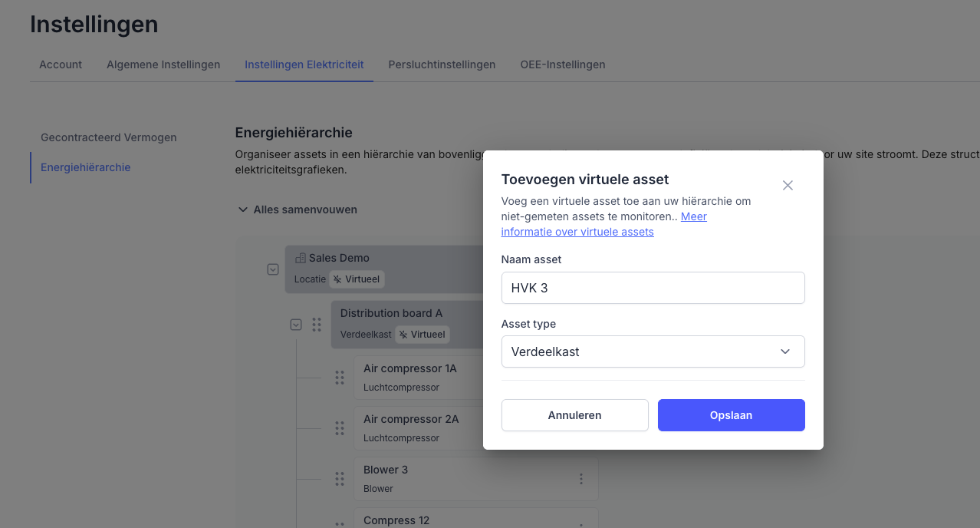This screenshot has height=528, width=980.
Task: Collapse the Distribution board A node
Action: click(296, 325)
